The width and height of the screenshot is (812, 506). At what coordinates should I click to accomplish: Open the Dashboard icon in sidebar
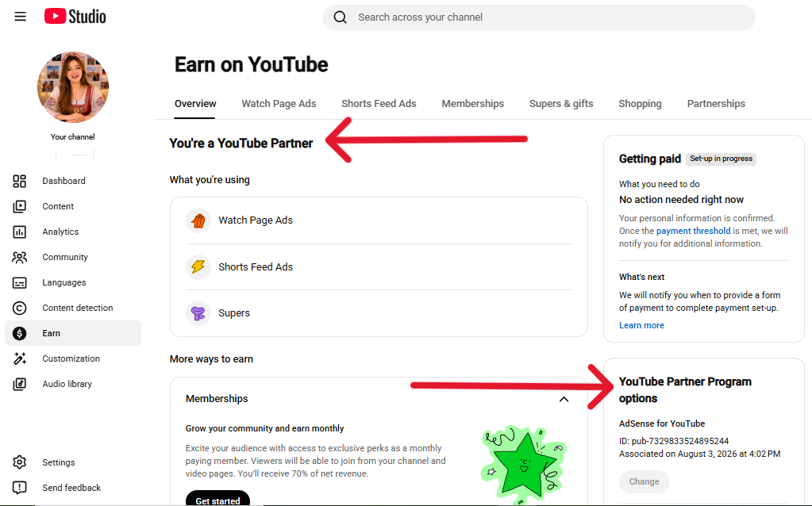tap(20, 181)
